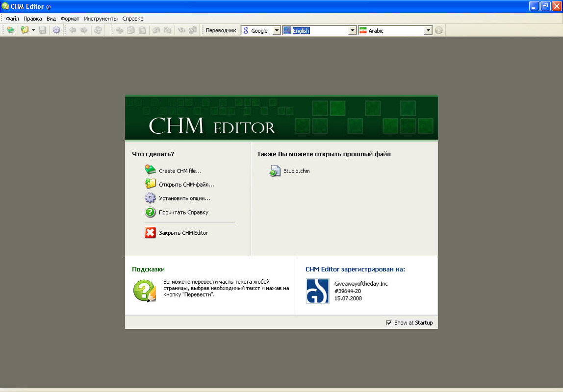Open the Формат menu

(x=70, y=19)
